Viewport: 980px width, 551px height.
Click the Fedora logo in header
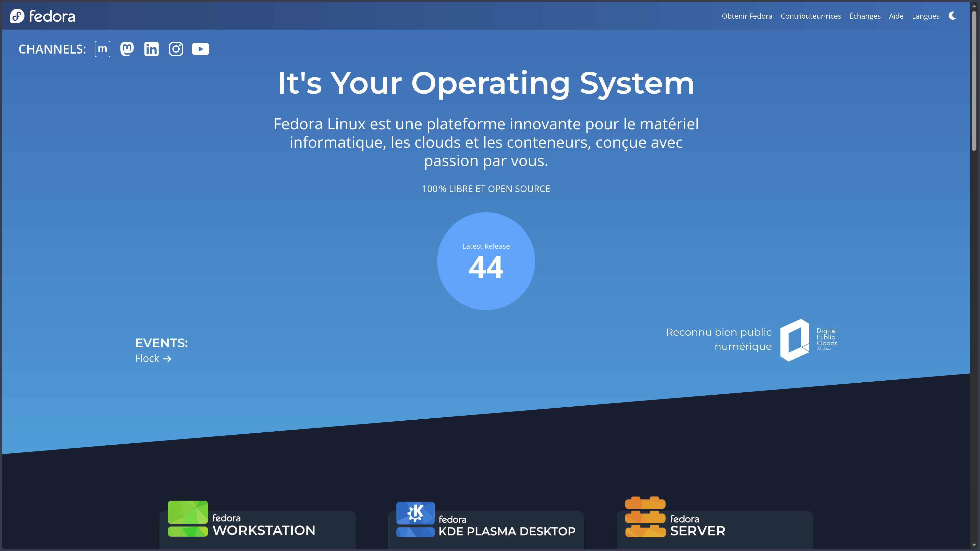(43, 16)
